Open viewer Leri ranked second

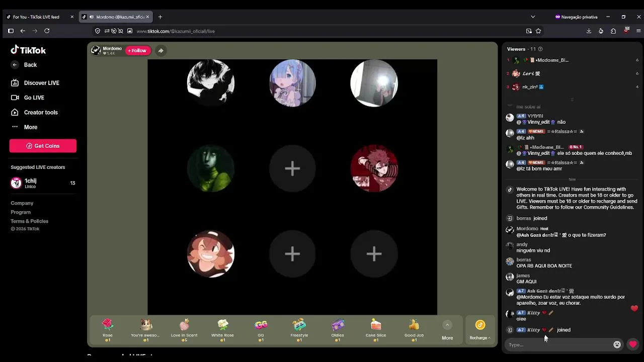click(x=572, y=73)
